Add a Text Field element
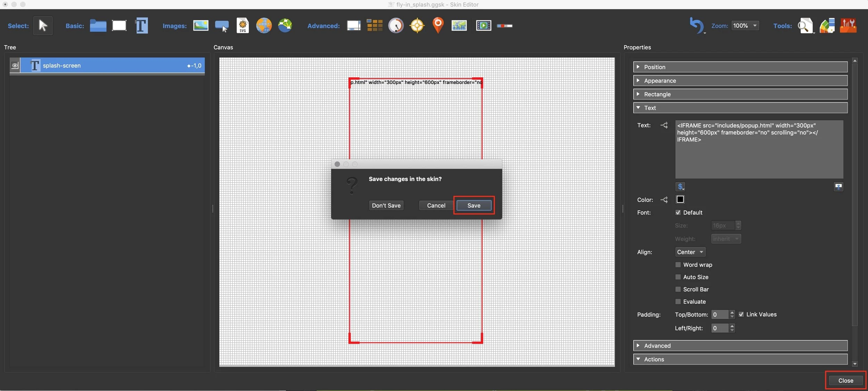The width and height of the screenshot is (868, 391). click(x=141, y=25)
